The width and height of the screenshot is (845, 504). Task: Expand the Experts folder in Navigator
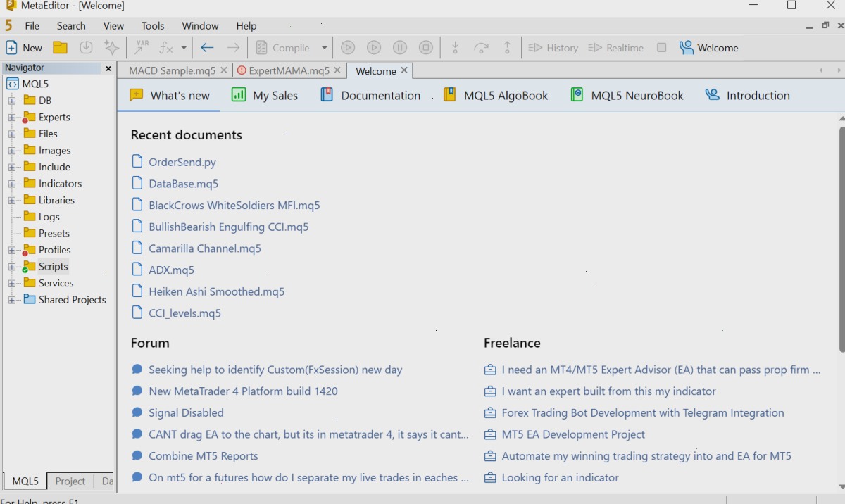coord(12,117)
